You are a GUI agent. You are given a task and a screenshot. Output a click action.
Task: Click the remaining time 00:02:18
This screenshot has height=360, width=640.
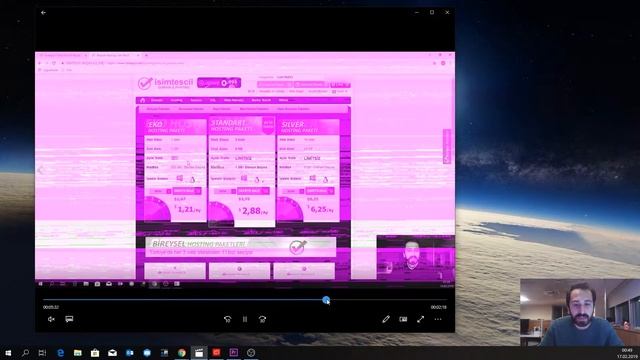438,307
